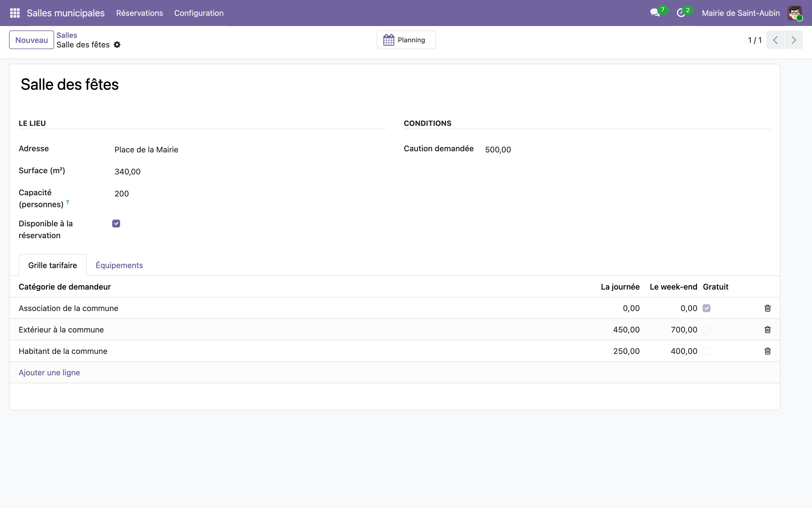Click the Gratuit column header
The height and width of the screenshot is (508, 812).
point(716,287)
